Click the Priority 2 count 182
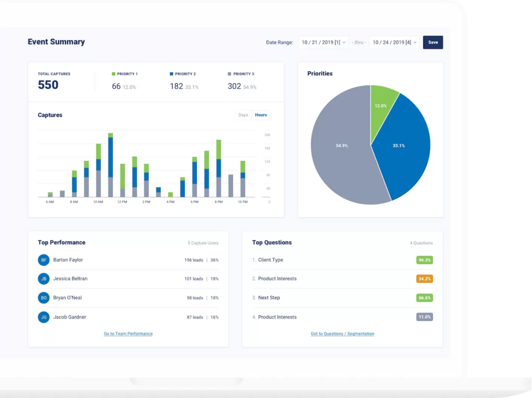Image resolution: width=532 pixels, height=398 pixels. [176, 87]
